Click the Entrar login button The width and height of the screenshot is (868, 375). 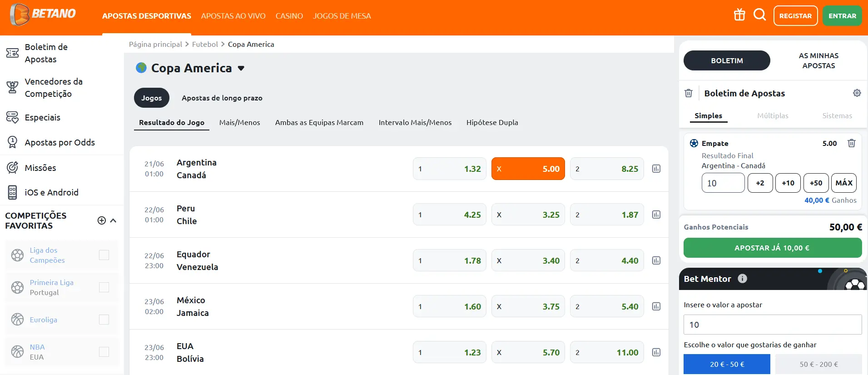coord(842,15)
